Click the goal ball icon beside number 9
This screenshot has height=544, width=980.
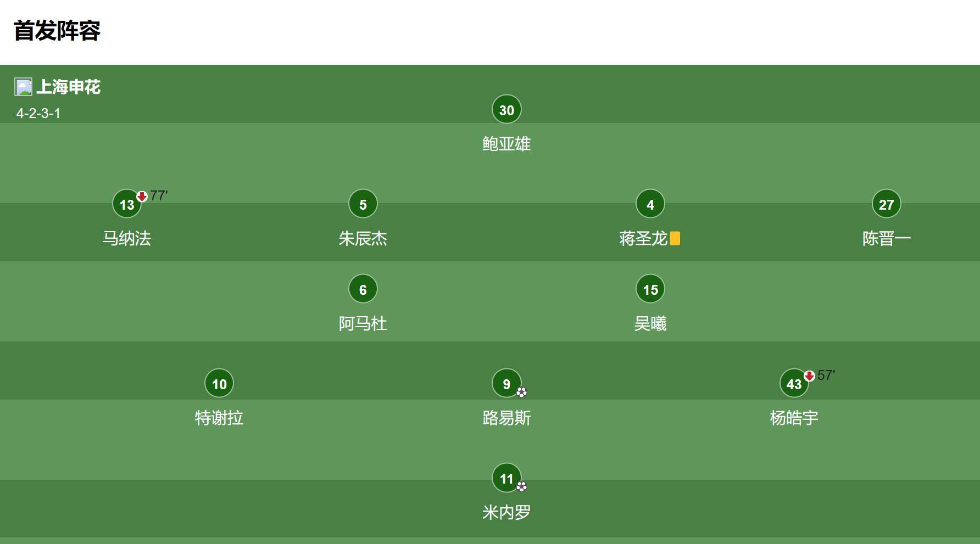point(521,392)
